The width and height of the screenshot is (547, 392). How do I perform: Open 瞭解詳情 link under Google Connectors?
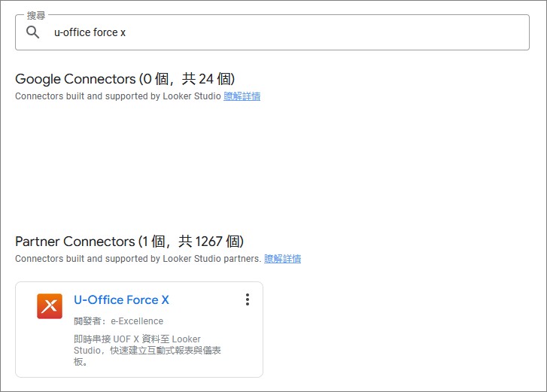242,96
